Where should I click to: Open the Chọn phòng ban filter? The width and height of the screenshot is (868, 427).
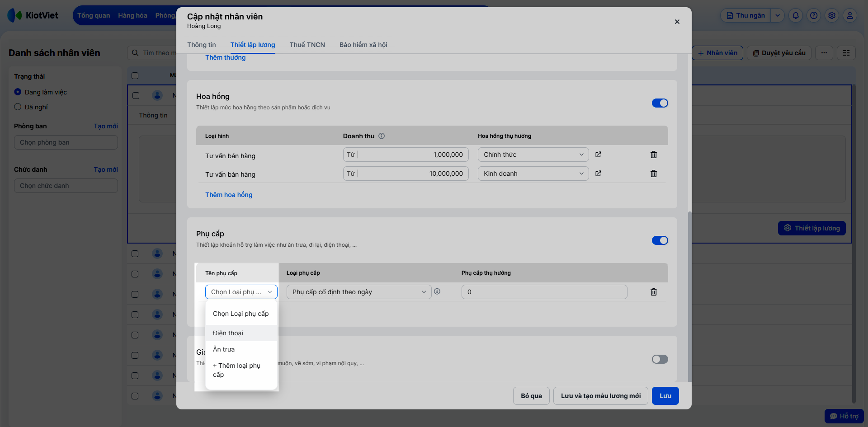[66, 142]
